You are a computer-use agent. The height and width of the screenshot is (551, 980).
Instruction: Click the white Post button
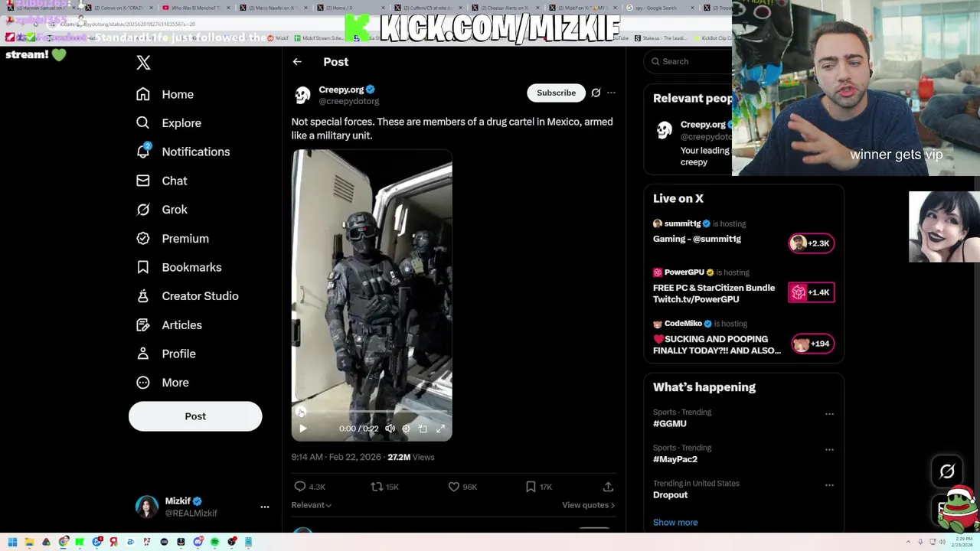pos(195,416)
